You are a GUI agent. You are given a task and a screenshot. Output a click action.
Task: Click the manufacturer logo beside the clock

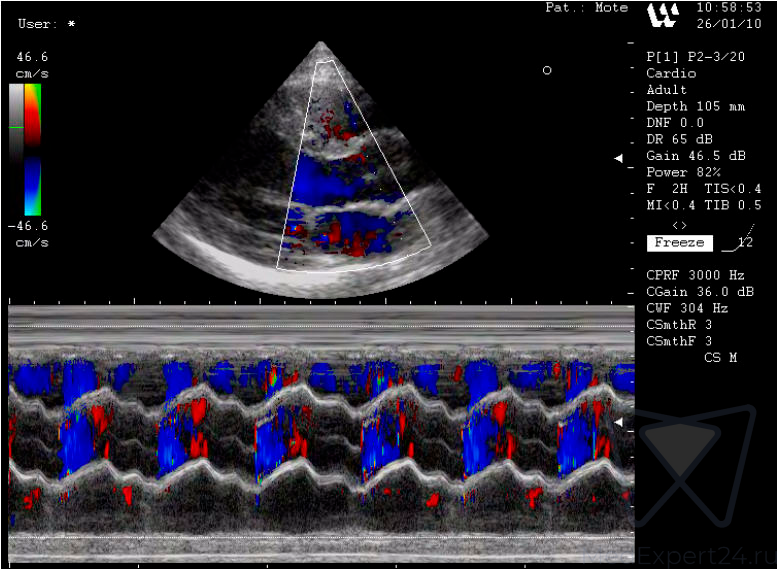pos(663,14)
